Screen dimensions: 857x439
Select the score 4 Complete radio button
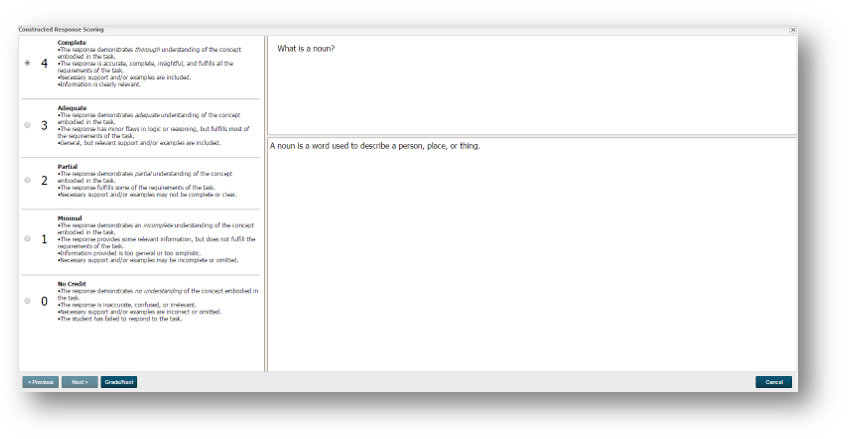27,63
